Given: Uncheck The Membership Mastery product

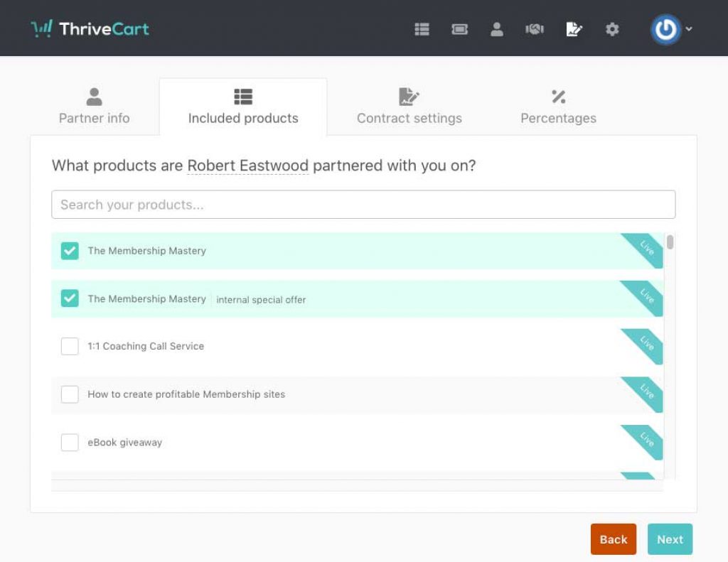Looking at the screenshot, I should 70,251.
